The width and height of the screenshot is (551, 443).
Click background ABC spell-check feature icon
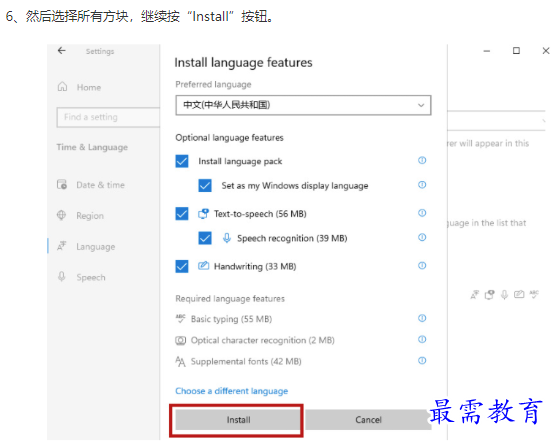point(534,294)
